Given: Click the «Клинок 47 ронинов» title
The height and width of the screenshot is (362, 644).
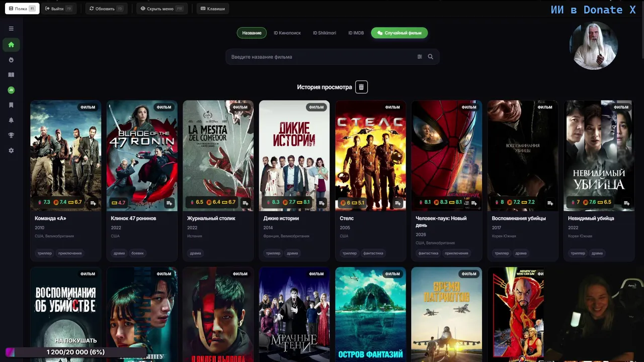Looking at the screenshot, I should coord(133,219).
